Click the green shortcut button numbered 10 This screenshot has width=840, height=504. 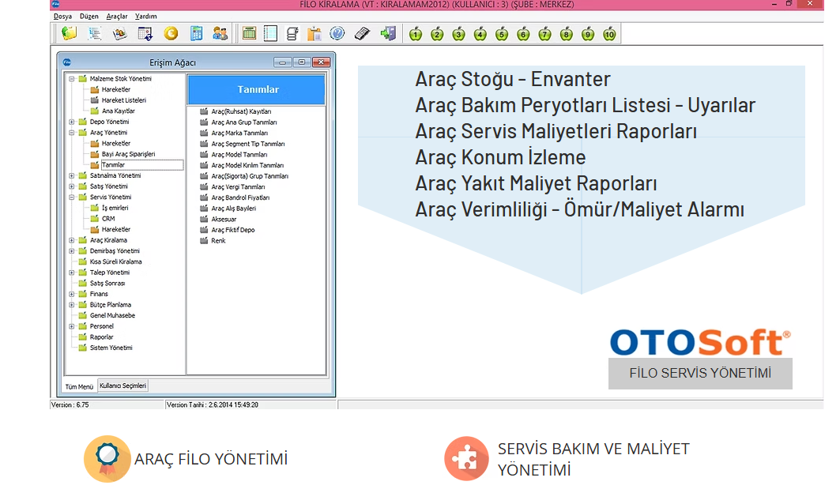609,34
